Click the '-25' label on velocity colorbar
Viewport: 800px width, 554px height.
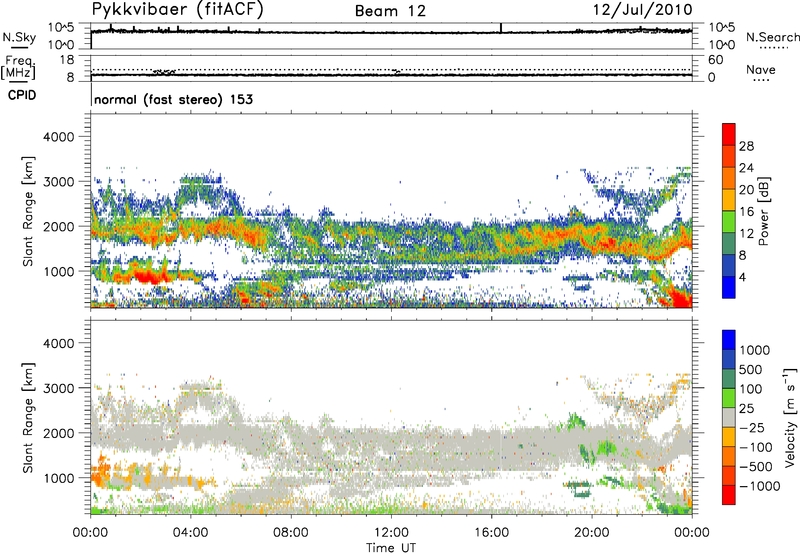click(x=751, y=428)
